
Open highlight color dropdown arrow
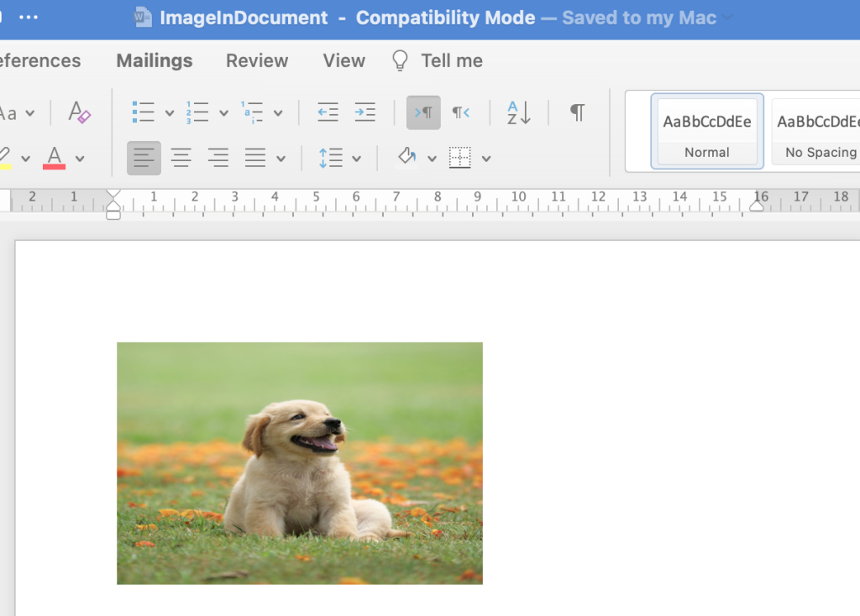click(26, 159)
